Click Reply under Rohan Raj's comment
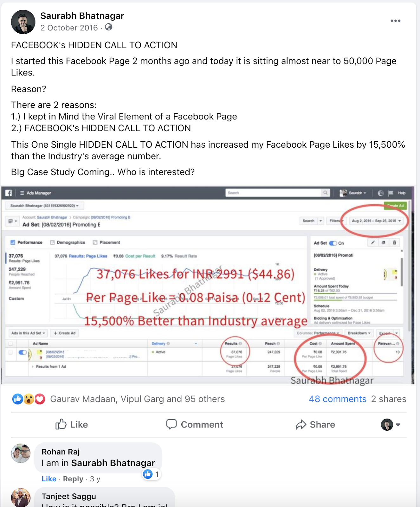 [73, 479]
